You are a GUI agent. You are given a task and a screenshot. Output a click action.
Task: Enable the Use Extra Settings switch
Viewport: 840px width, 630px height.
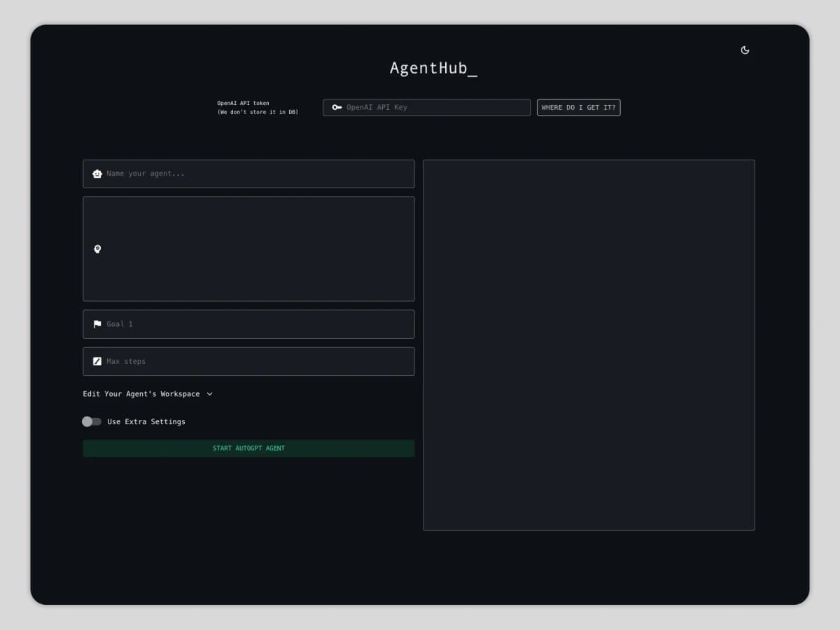(92, 421)
